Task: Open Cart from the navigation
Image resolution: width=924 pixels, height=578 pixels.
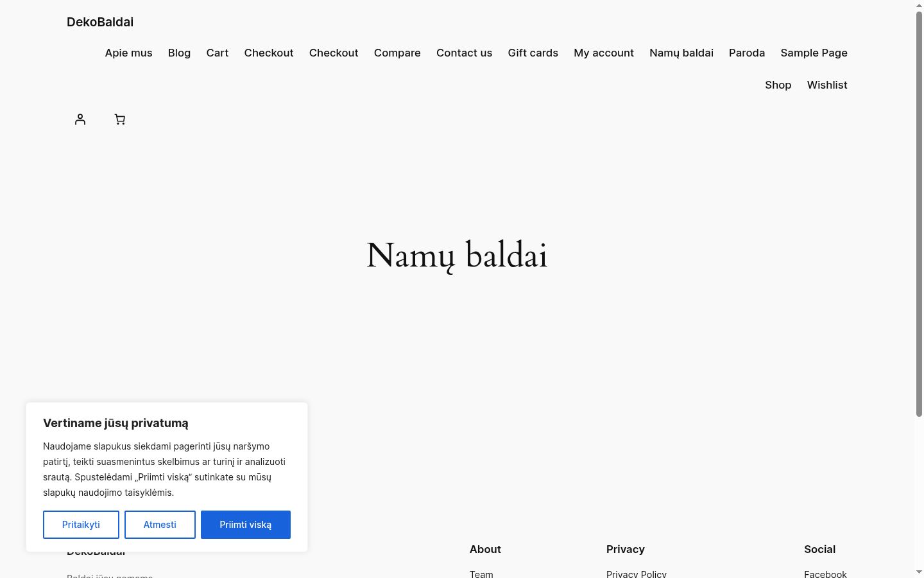Action: (x=218, y=53)
